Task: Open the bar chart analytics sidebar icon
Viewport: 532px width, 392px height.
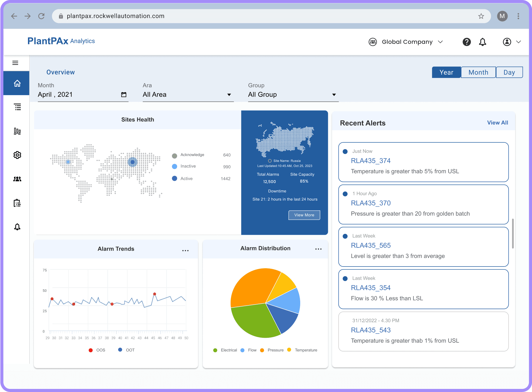Action: (x=17, y=131)
